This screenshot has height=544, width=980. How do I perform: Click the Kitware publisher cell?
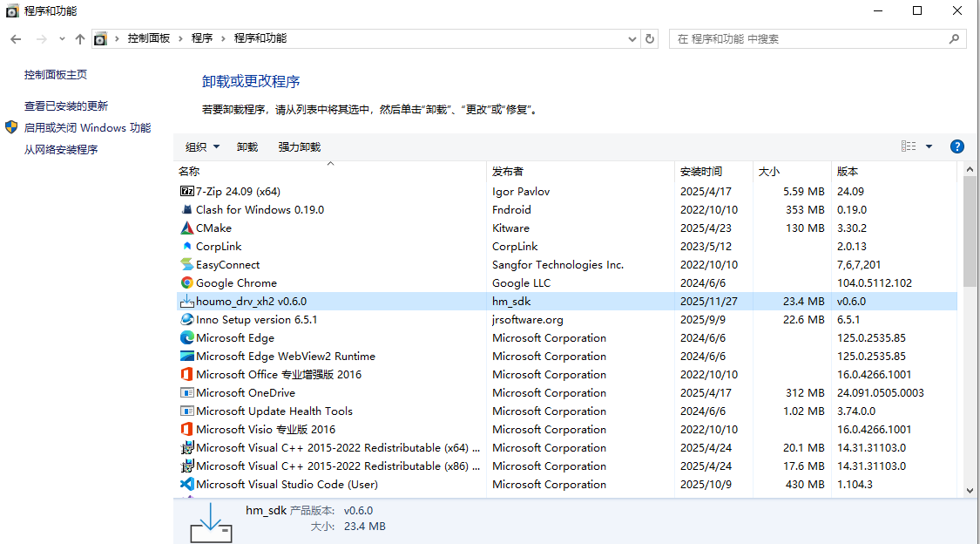pos(510,228)
